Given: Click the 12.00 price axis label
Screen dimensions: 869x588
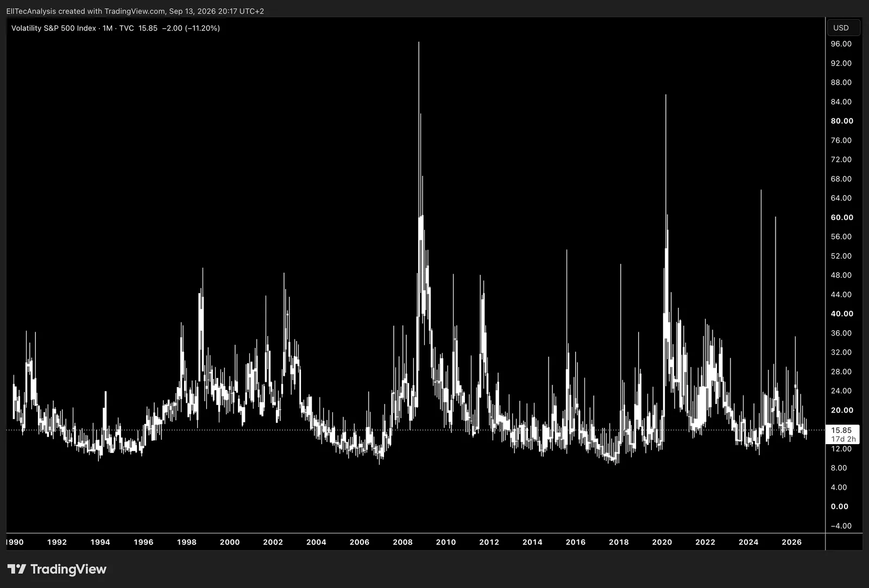Looking at the screenshot, I should 841,449.
